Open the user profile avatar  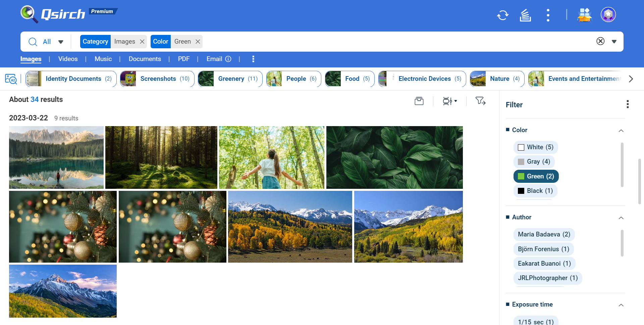point(608,15)
